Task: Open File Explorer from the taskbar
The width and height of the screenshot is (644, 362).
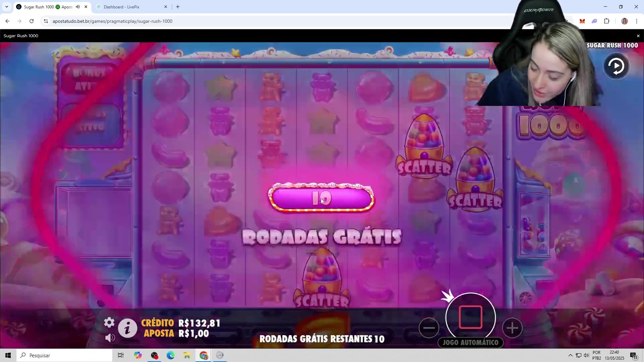Action: 187,355
